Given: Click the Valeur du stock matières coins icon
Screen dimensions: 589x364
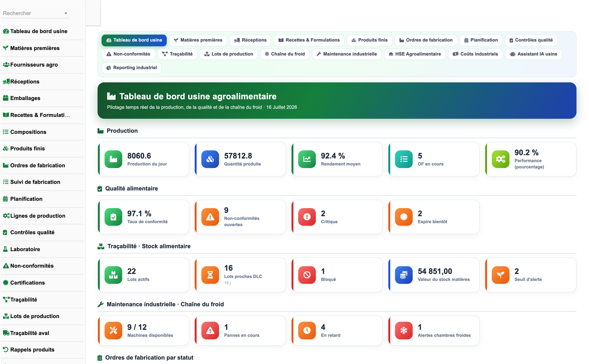Looking at the screenshot, I should tap(404, 275).
